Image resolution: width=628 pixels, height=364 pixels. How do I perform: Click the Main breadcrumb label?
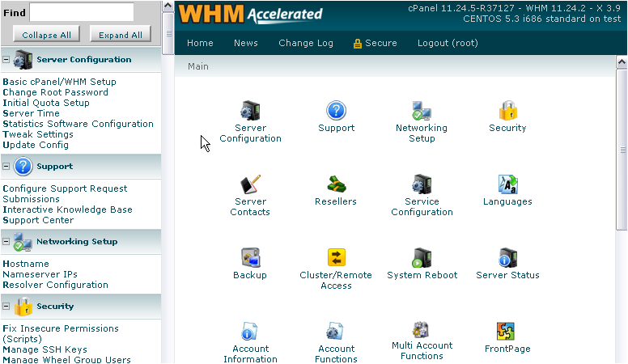point(197,66)
